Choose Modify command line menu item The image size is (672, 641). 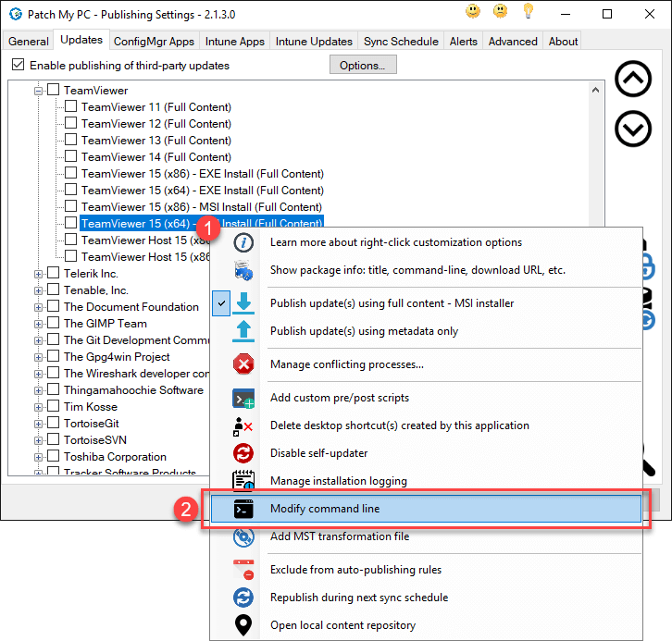pyautogui.click(x=426, y=509)
